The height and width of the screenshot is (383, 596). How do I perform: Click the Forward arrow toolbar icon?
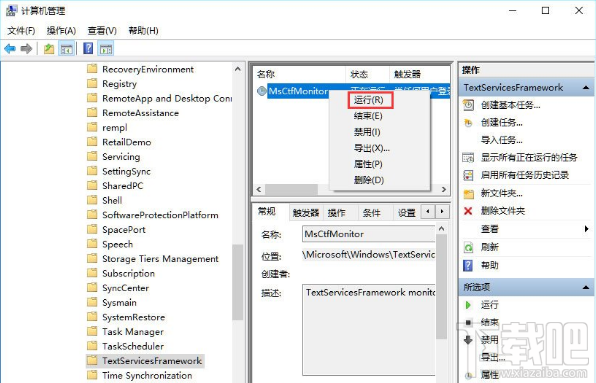coord(26,49)
